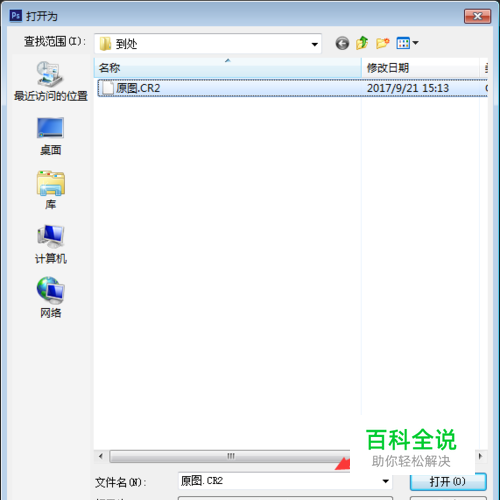Image resolution: width=500 pixels, height=500 pixels.
Task: Click the Photoshop Ps title icon
Action: [x=16, y=15]
